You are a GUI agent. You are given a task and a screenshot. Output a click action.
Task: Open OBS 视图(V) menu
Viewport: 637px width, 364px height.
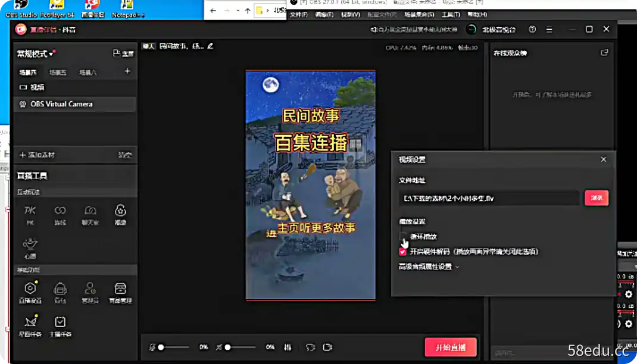(350, 15)
